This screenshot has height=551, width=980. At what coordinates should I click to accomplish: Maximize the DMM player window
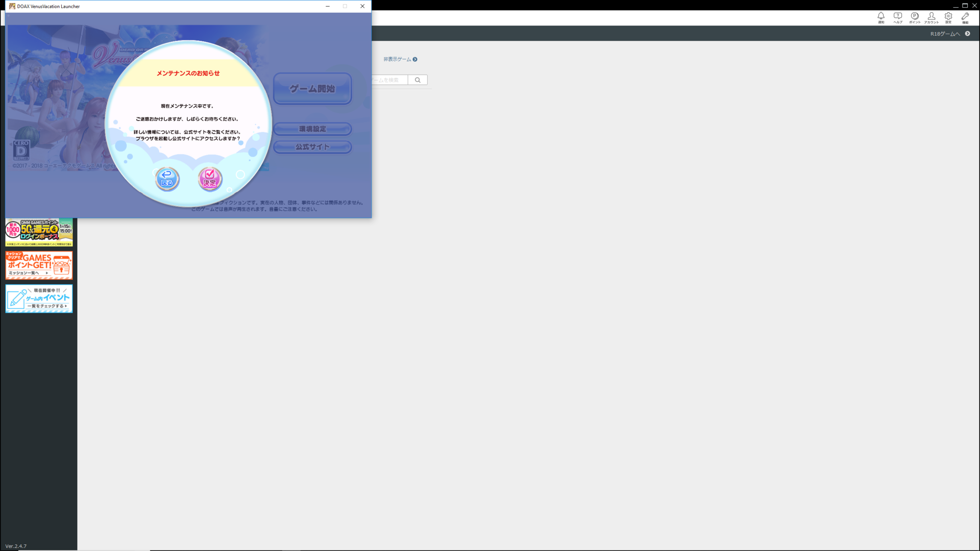point(965,5)
